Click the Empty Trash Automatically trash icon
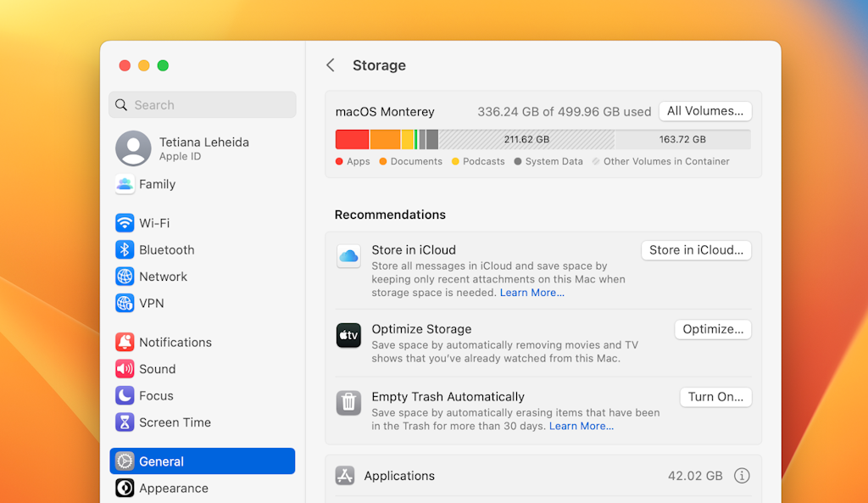Screen dimensions: 868x503 point(348,403)
